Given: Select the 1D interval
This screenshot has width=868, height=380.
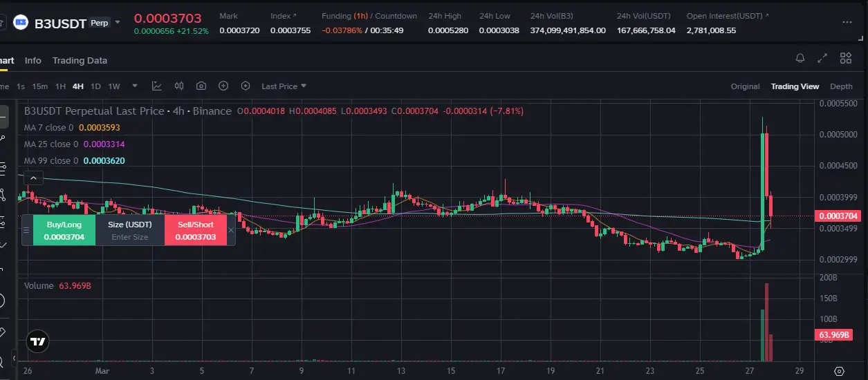Looking at the screenshot, I should (x=95, y=86).
